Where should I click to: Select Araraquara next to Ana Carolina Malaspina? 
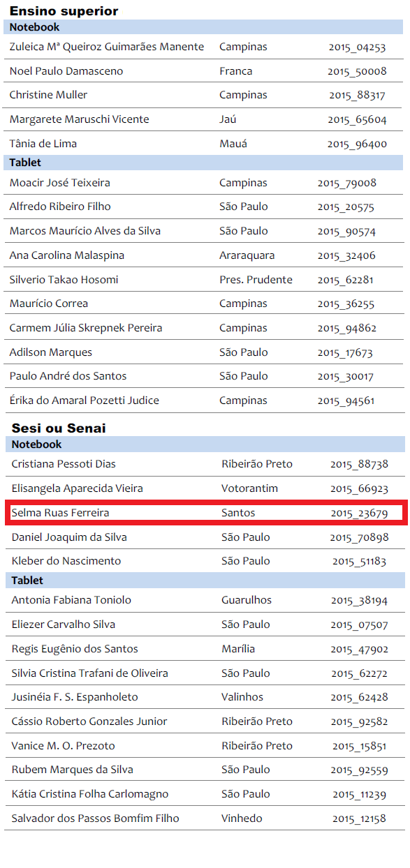[x=247, y=255]
